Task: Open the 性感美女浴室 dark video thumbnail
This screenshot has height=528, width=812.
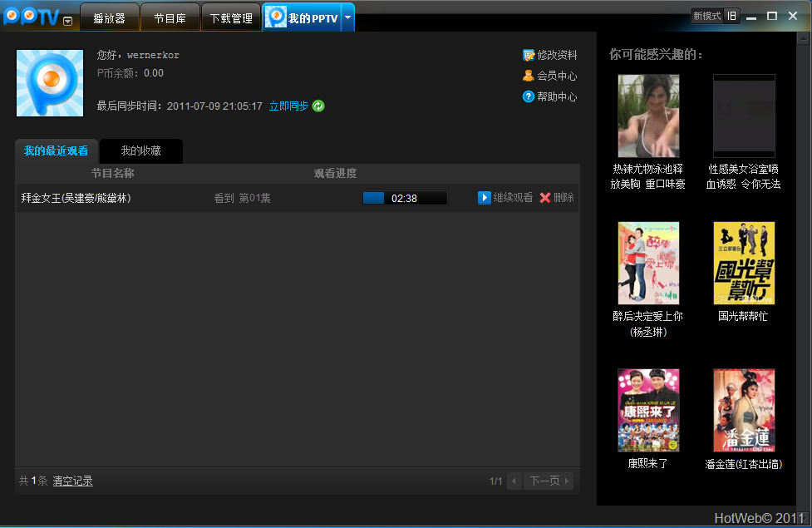Action: [744, 116]
